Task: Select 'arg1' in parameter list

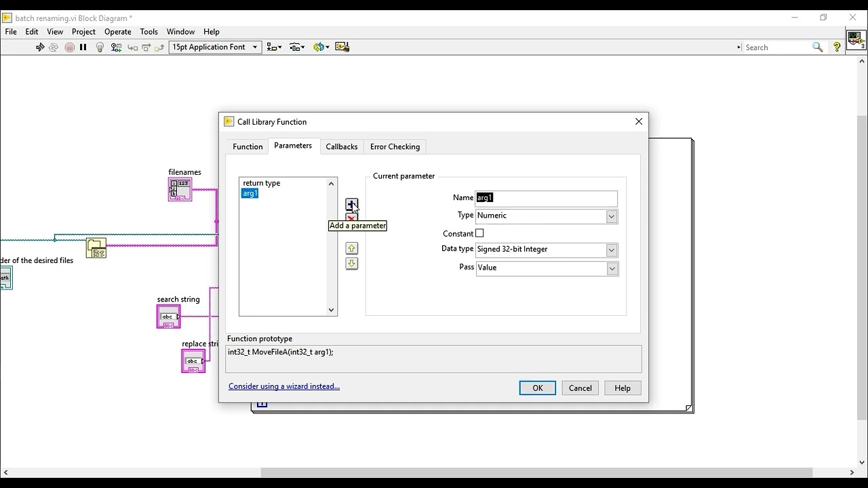Action: coord(250,194)
